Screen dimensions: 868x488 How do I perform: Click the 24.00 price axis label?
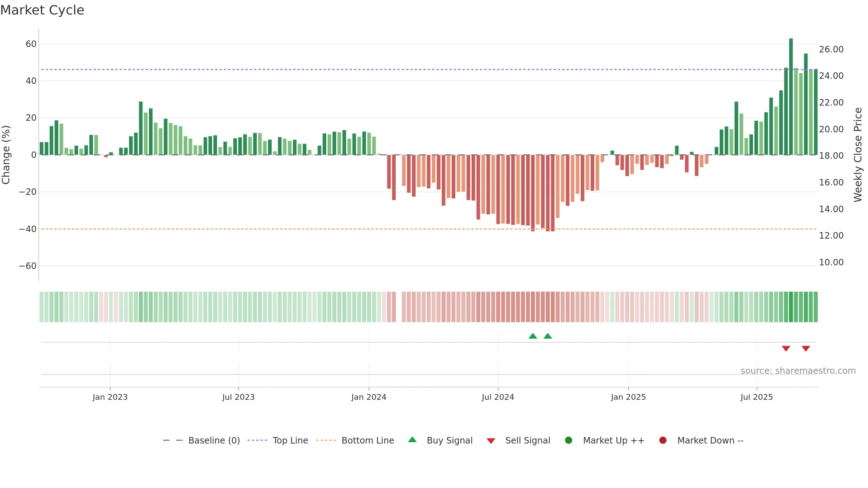pos(831,76)
